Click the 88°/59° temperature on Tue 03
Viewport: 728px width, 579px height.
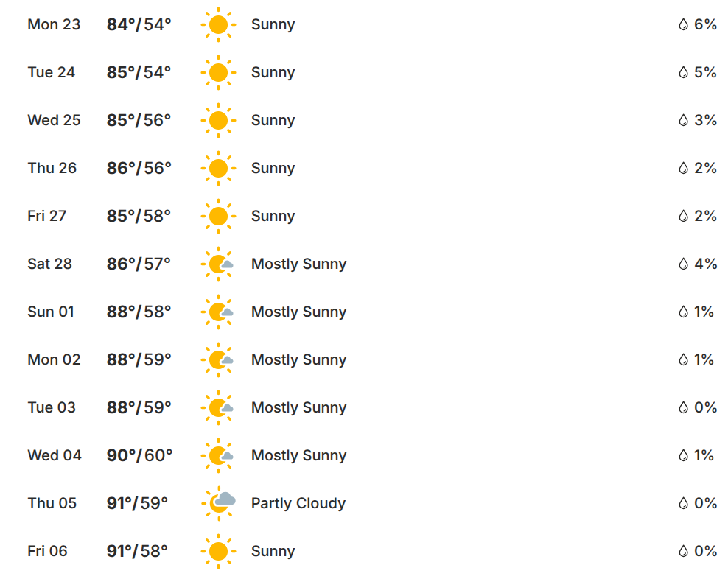139,407
